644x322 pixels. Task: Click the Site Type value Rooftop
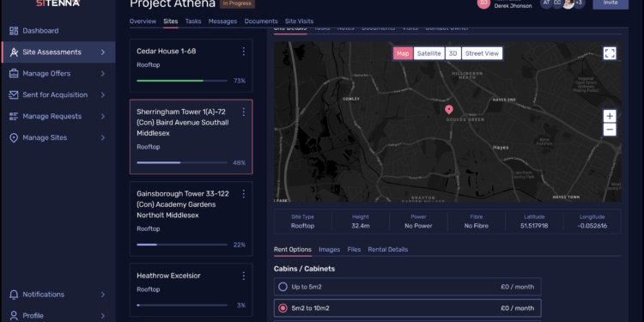303,226
